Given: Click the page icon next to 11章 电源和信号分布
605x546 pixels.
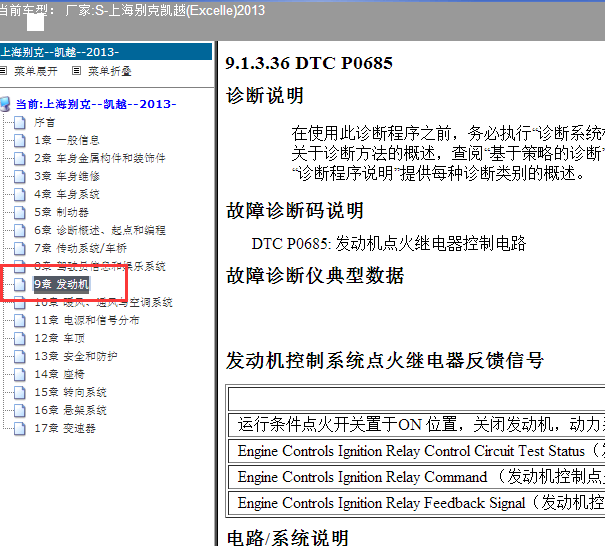Looking at the screenshot, I should (x=20, y=321).
